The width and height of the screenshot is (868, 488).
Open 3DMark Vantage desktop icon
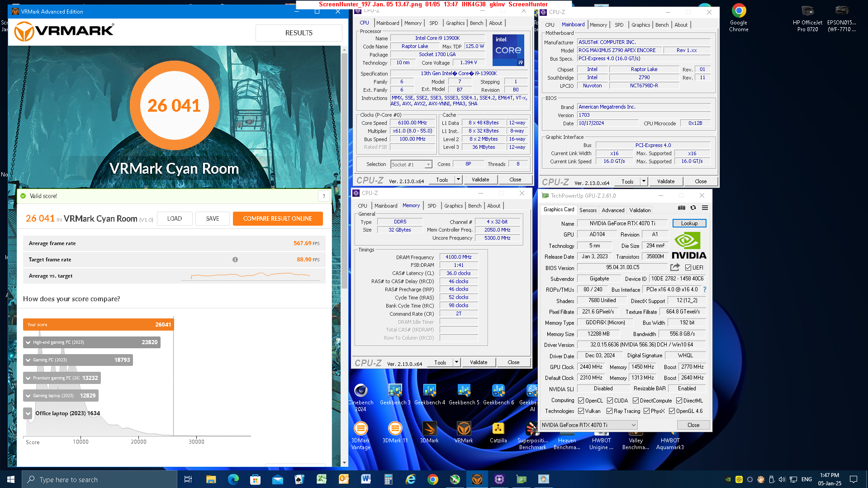pos(361,435)
